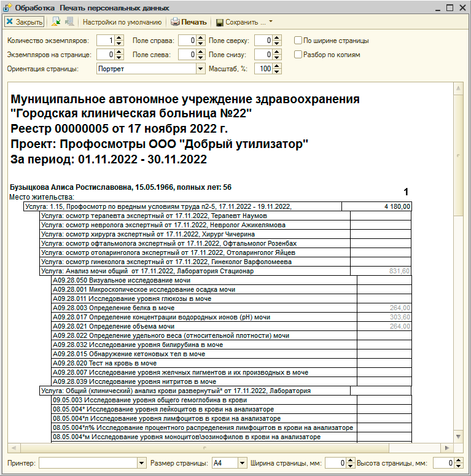The image size is (471, 476).
Task: Click the grayed-out icon left of Настройки по умолчанию
Action: [69, 22]
